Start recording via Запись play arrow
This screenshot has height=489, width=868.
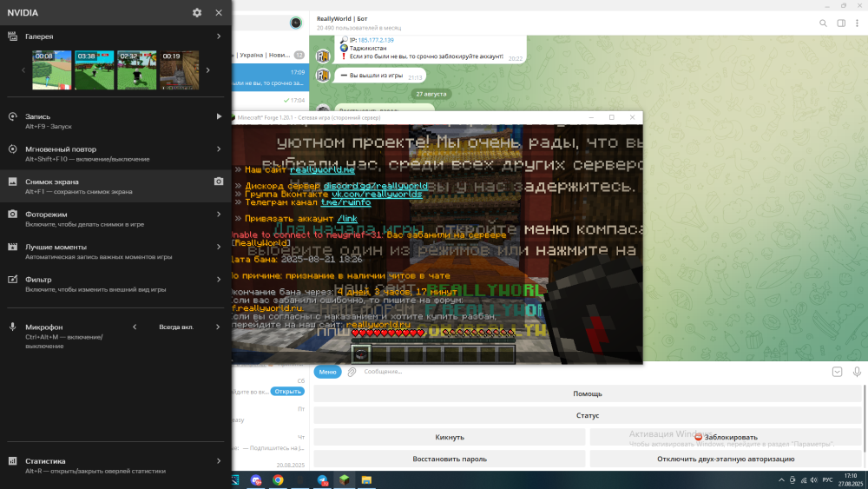coord(219,116)
